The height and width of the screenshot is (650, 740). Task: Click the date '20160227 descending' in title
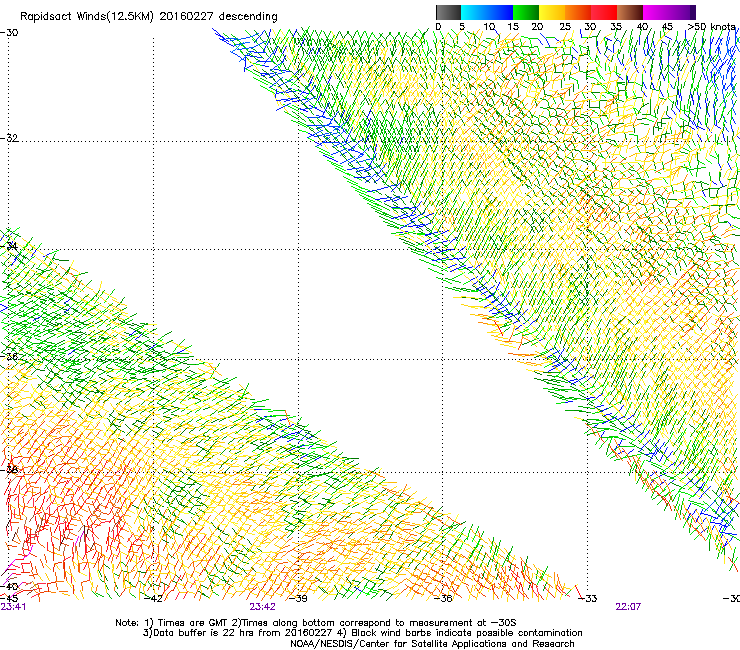point(219,17)
